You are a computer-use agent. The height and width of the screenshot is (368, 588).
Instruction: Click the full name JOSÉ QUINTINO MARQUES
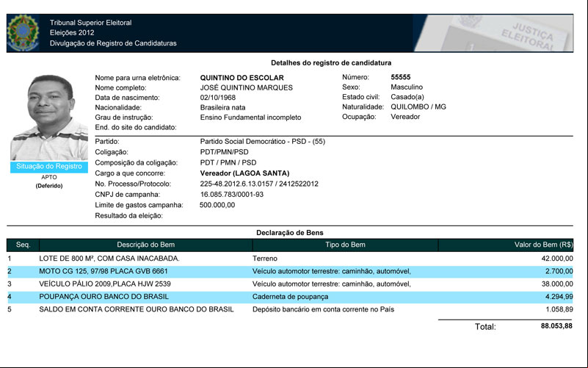(247, 87)
